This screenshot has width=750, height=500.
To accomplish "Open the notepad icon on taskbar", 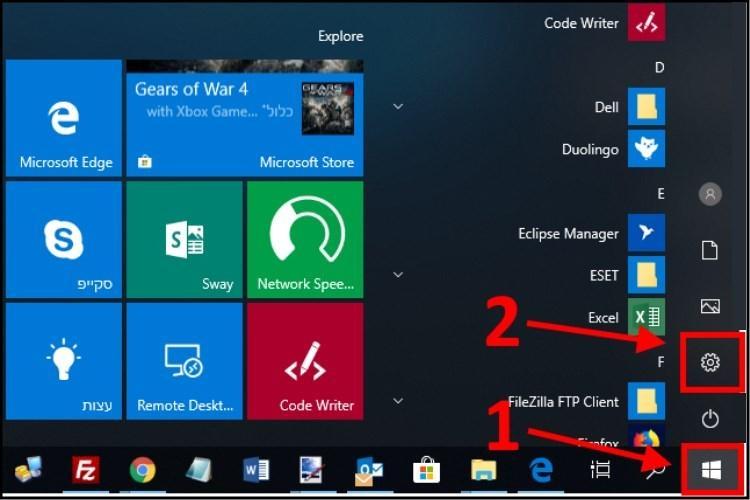I will [x=199, y=470].
